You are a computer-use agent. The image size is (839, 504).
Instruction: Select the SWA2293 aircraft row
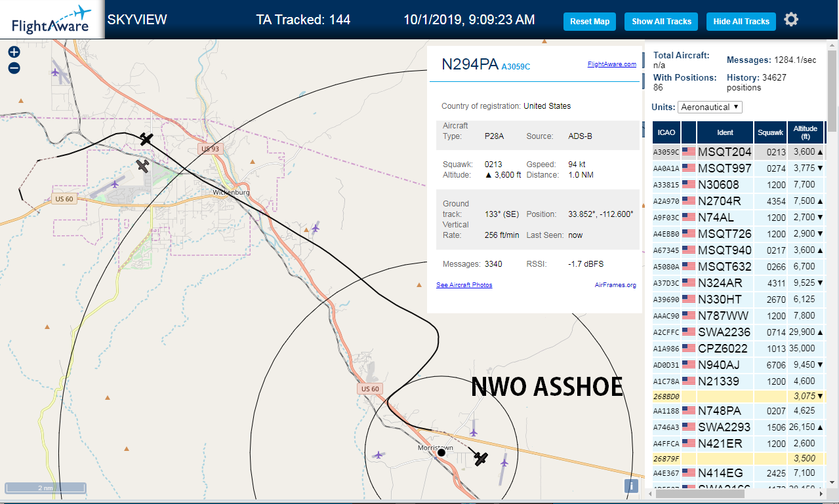coord(738,427)
